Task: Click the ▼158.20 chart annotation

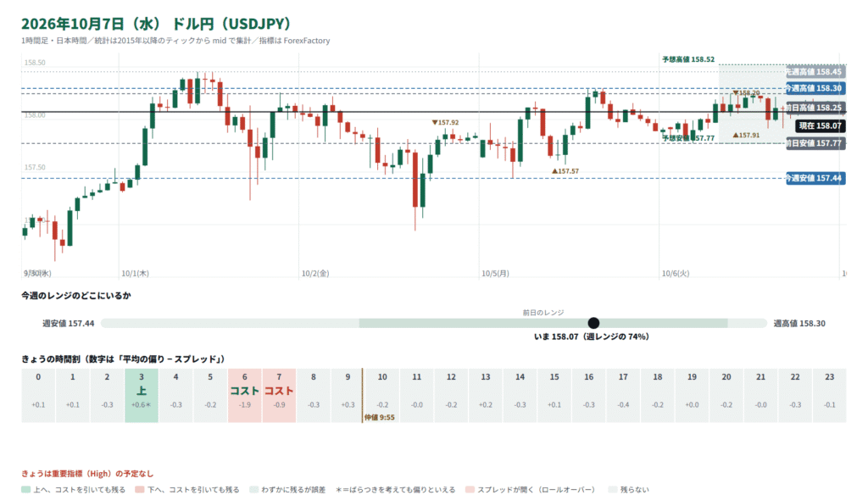Action: [x=746, y=93]
